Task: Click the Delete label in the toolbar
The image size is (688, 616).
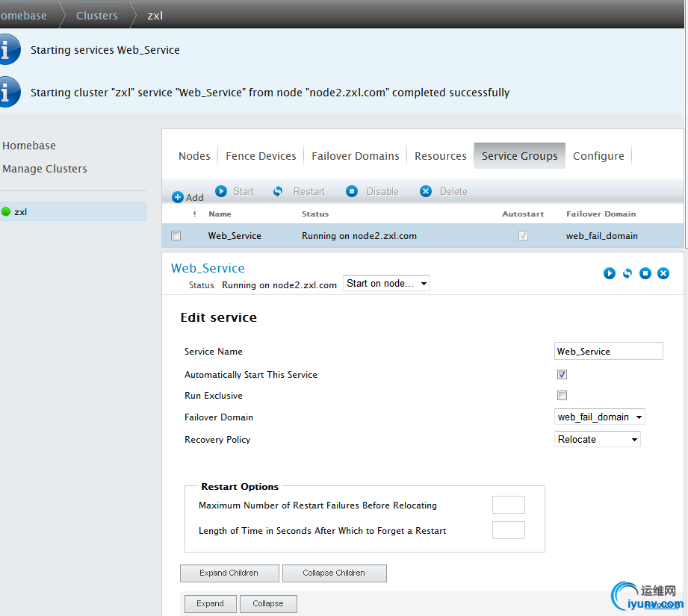Action: tap(453, 192)
